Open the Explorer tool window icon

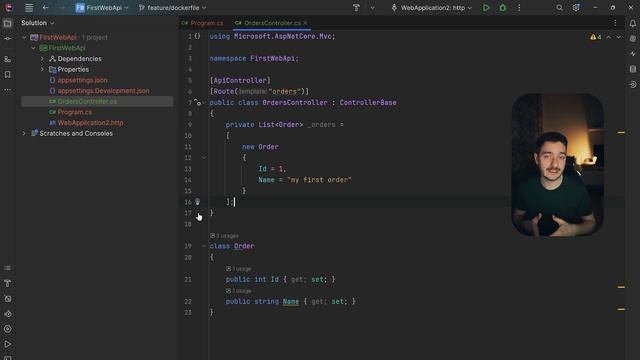7,23
